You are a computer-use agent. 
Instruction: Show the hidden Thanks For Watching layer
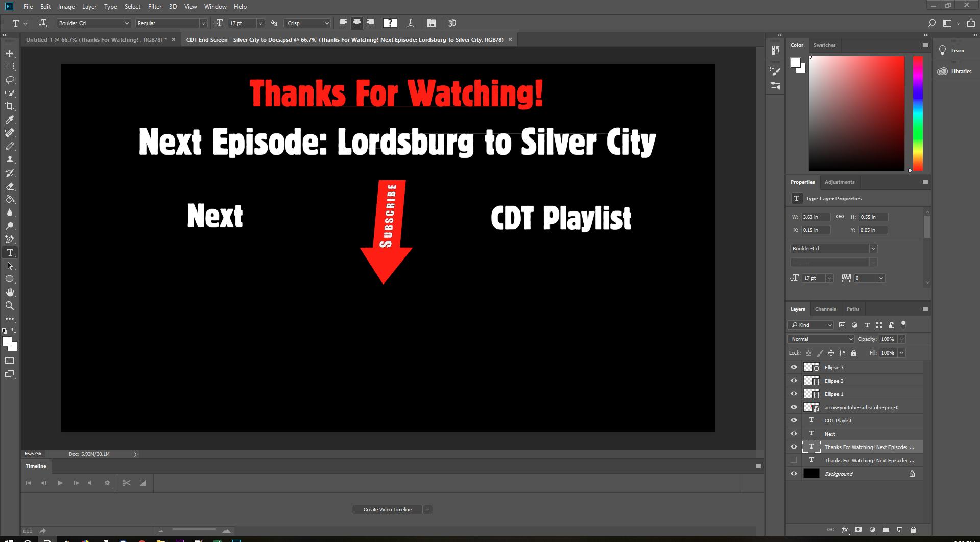pyautogui.click(x=794, y=460)
